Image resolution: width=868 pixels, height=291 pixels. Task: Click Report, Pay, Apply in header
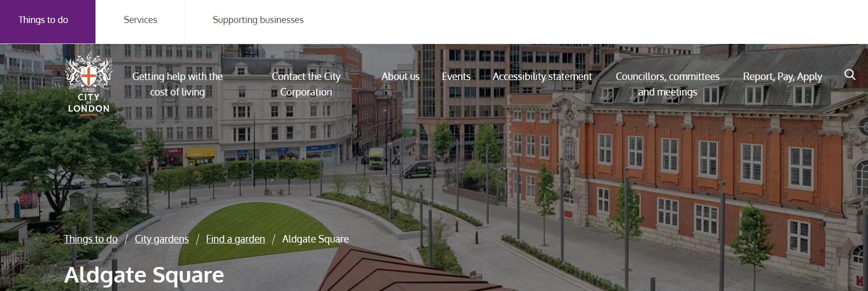782,76
